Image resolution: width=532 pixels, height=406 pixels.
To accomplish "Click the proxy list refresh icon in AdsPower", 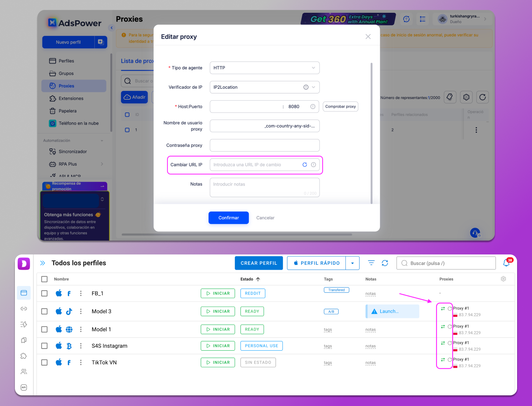I will (482, 97).
